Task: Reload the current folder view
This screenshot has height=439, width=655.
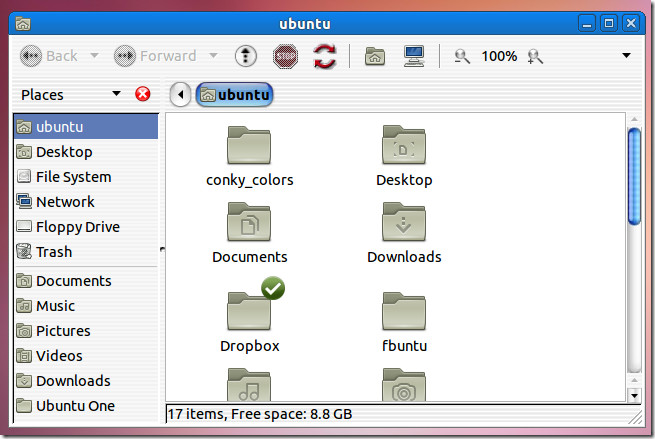Action: (325, 56)
